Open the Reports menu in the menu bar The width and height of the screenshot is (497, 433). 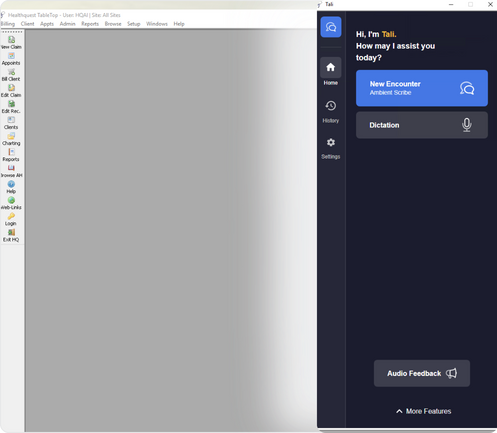pos(90,24)
